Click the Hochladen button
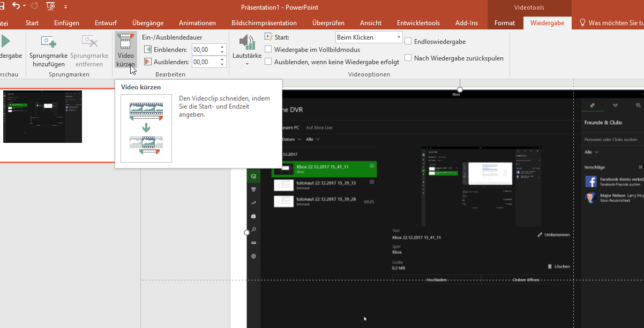This screenshot has height=328, width=644. click(437, 279)
